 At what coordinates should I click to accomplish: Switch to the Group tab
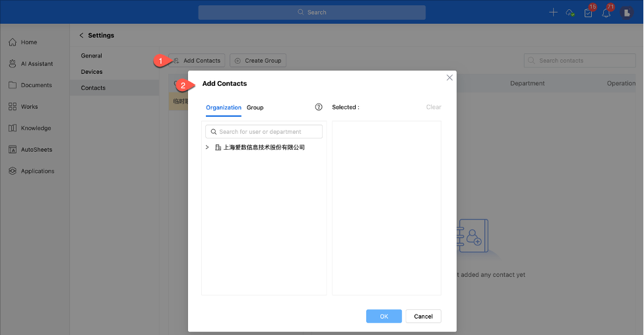[255, 107]
